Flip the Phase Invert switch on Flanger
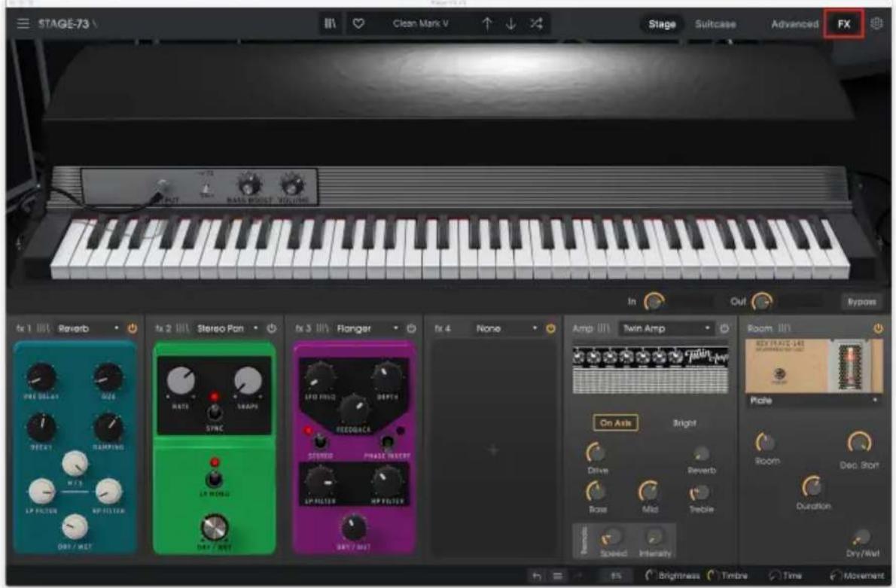Viewport: 896px width, 588px height. [x=388, y=443]
